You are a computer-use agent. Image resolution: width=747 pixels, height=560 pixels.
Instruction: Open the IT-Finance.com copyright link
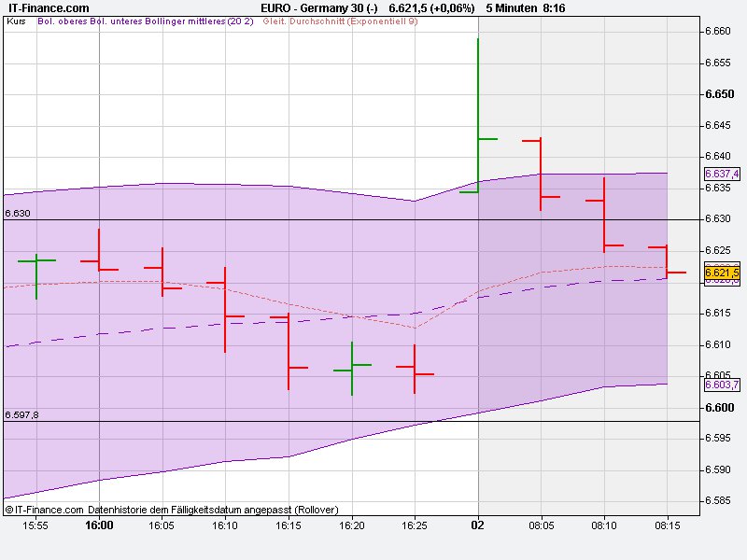pyautogui.click(x=44, y=511)
